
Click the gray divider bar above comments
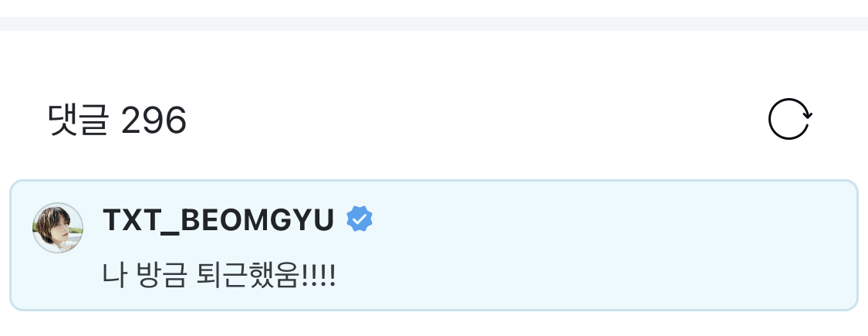[x=434, y=24]
